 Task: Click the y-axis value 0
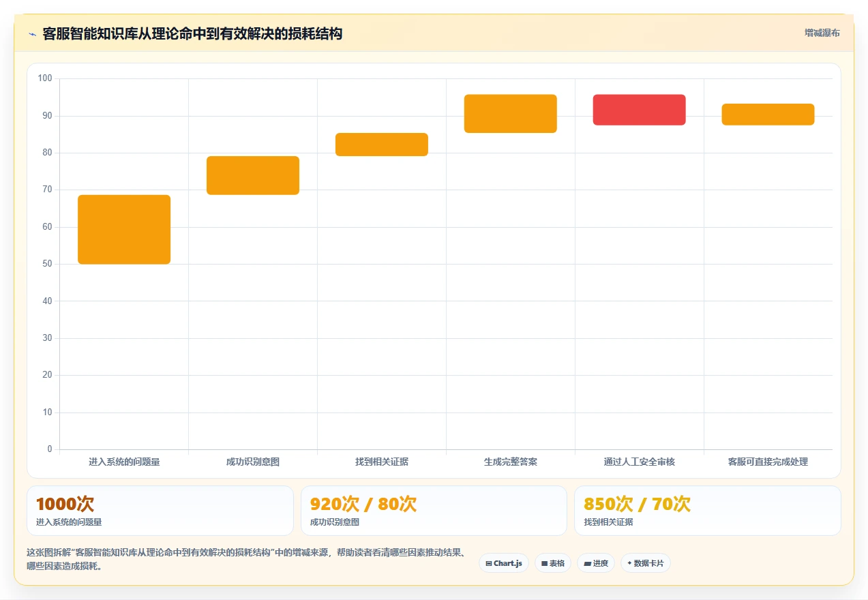coord(50,449)
